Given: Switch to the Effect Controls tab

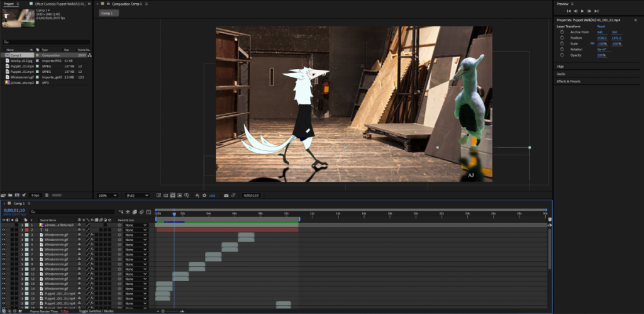Looking at the screenshot, I should click(59, 4).
